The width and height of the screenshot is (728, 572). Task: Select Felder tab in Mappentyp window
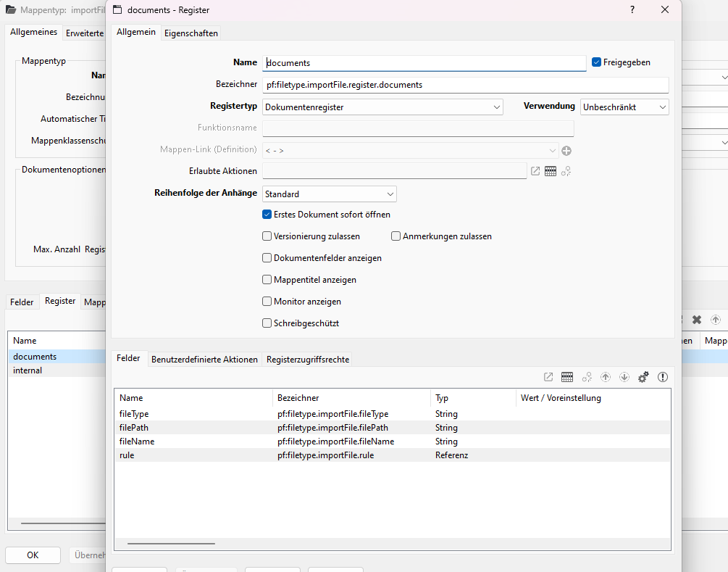click(22, 302)
